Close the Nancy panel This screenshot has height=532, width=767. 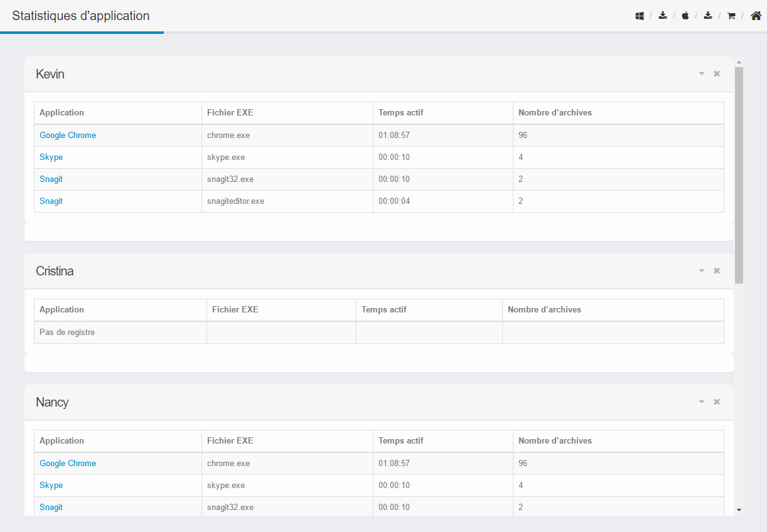tap(717, 402)
